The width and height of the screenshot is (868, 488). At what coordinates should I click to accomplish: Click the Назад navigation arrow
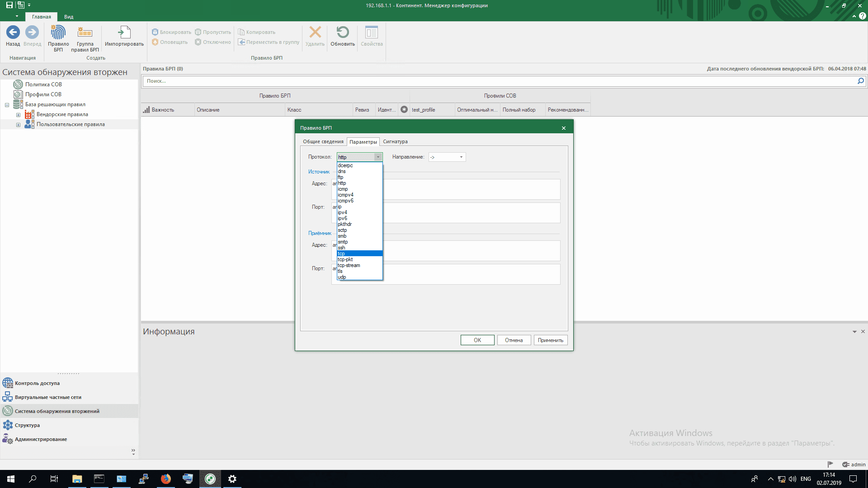click(13, 33)
